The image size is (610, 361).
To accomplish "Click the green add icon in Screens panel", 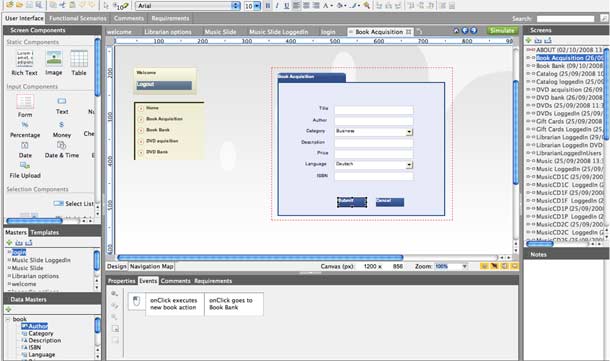I will click(528, 40).
